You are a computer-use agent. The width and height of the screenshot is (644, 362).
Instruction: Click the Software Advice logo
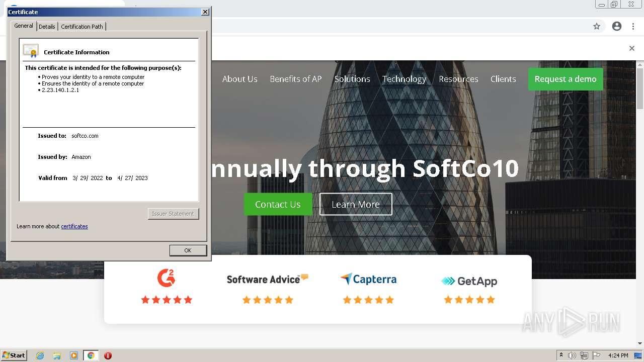click(267, 279)
